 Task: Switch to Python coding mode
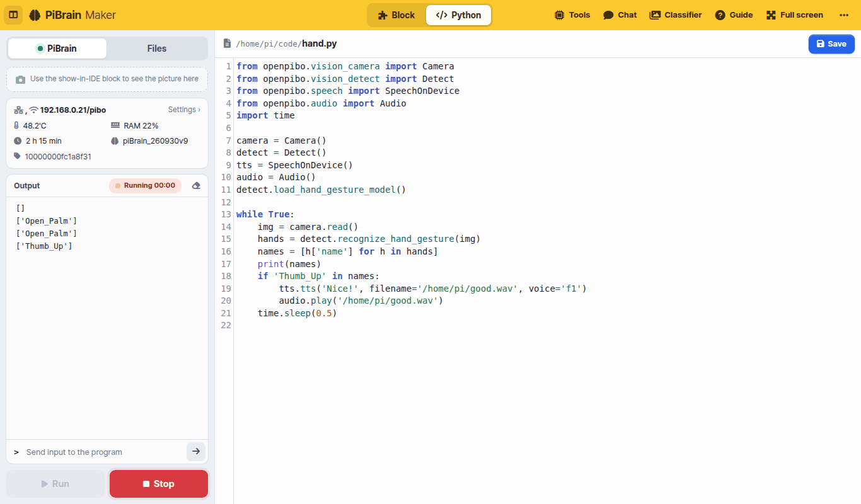[458, 15]
